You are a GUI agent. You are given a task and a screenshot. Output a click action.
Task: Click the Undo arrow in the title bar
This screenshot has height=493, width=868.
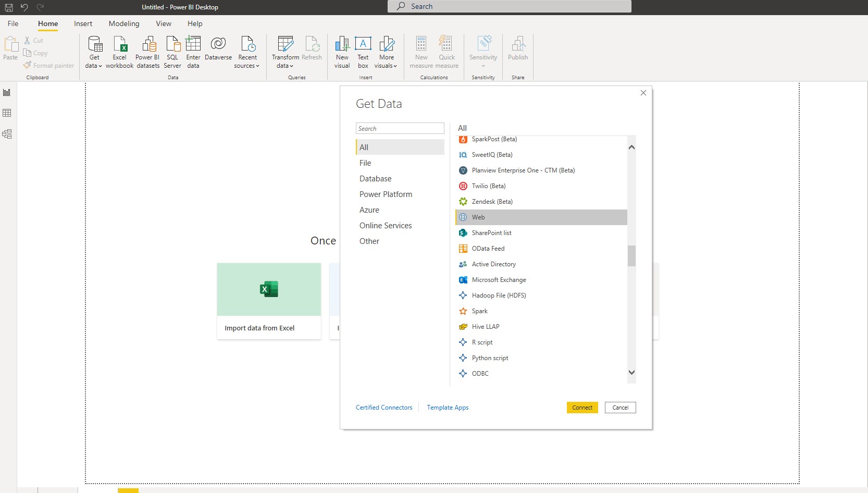pyautogui.click(x=24, y=7)
